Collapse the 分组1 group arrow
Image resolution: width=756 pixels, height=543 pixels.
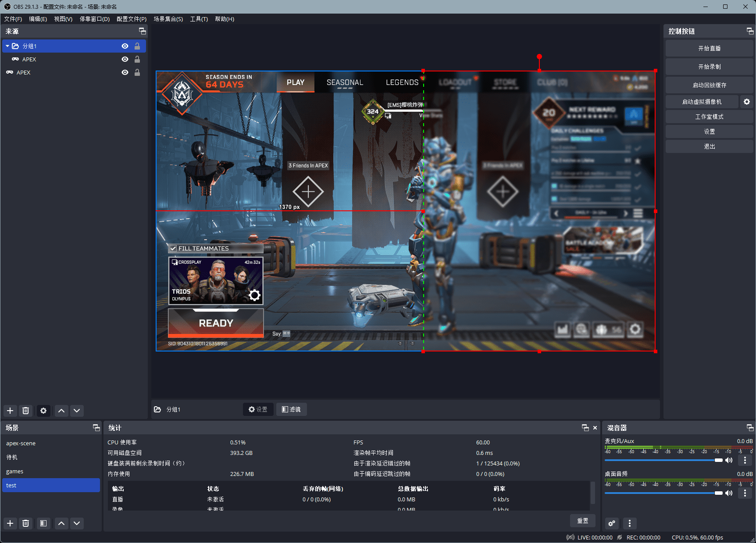[7, 46]
